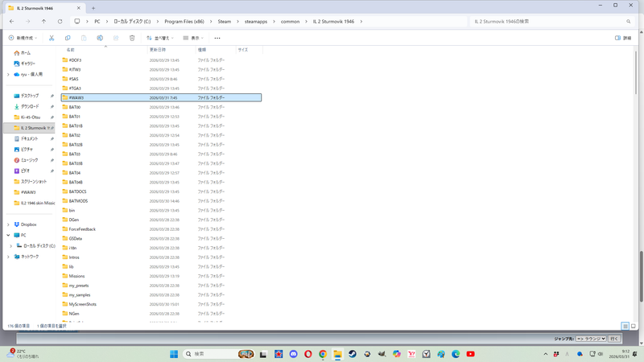644x362 pixels.
Task: Open Steam from the taskbar
Action: coord(353,354)
